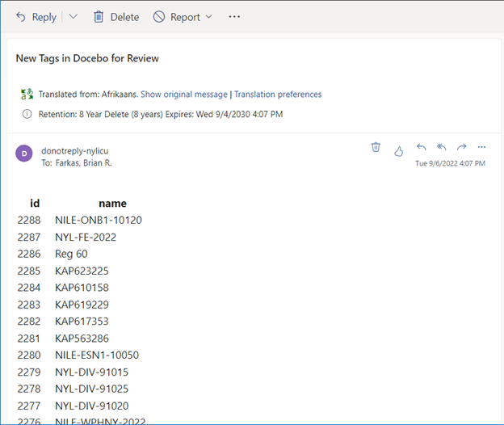504x425 pixels.
Task: Click id cell 2281
Action: coord(29,339)
